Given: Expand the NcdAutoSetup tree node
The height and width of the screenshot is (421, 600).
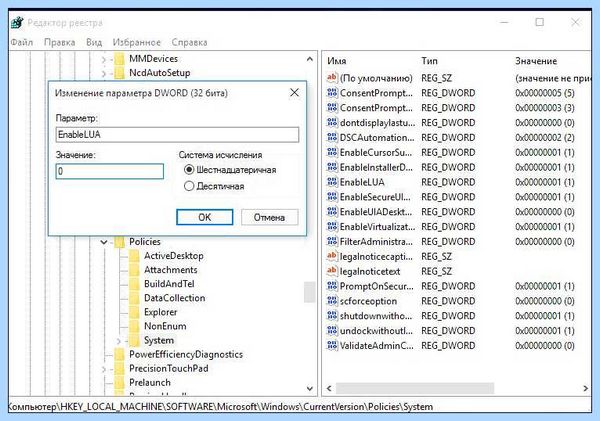Looking at the screenshot, I should click(104, 73).
